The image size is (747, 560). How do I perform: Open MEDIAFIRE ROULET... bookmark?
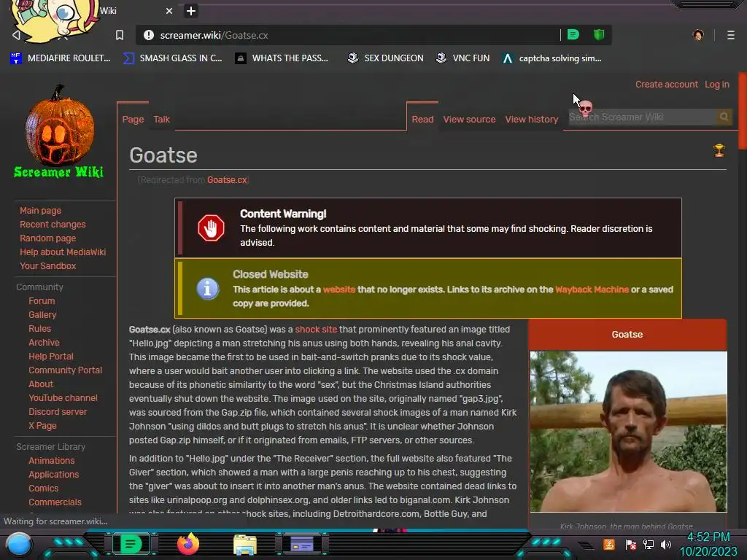pyautogui.click(x=61, y=58)
